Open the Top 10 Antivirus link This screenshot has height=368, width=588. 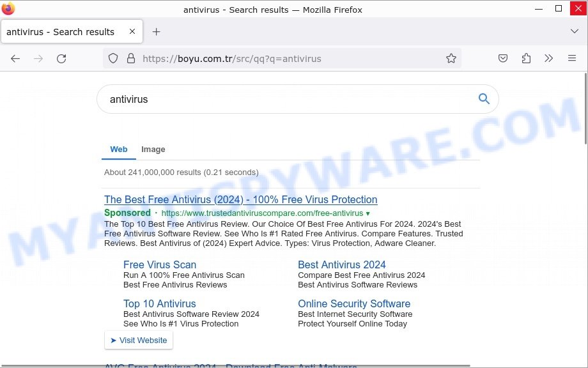pos(159,303)
